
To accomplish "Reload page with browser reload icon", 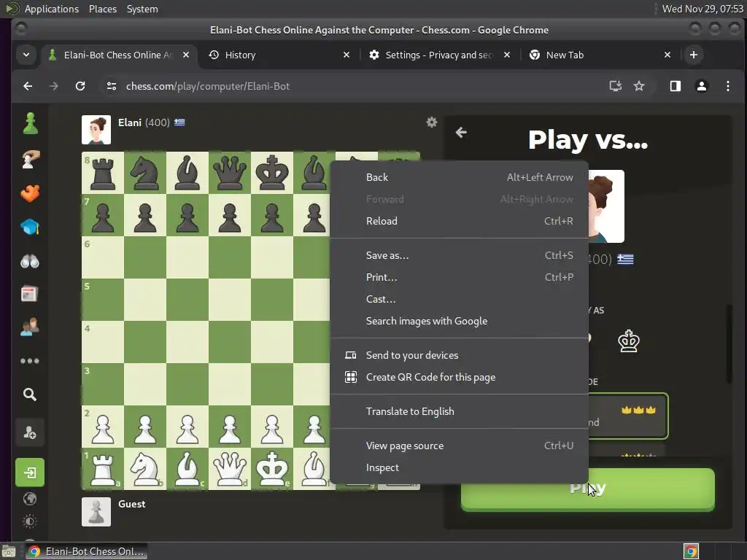I will 80,86.
